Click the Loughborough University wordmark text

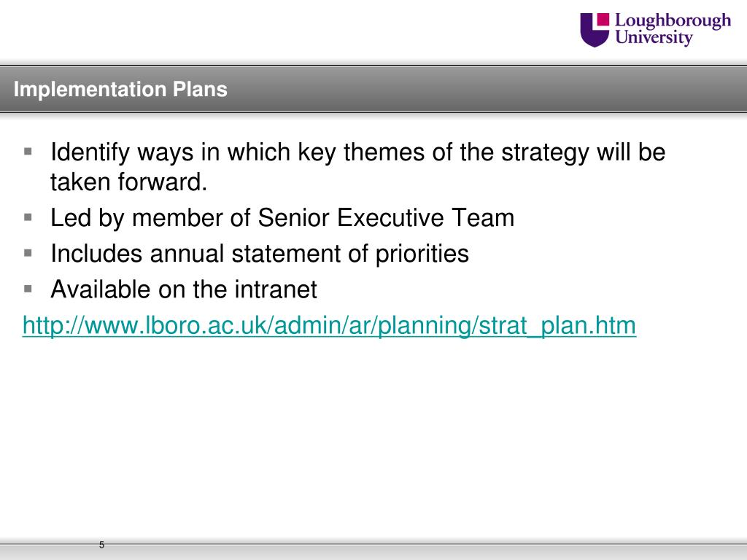pos(673,29)
